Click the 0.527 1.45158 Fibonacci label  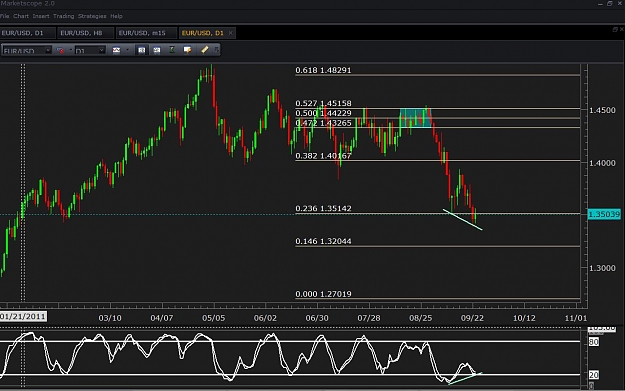(323, 103)
